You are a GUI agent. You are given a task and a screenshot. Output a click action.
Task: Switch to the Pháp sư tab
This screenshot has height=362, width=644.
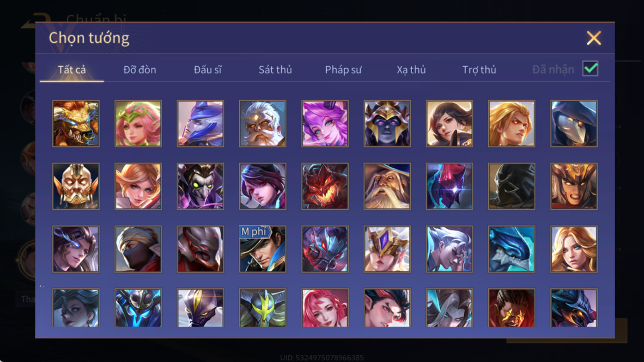point(343,70)
